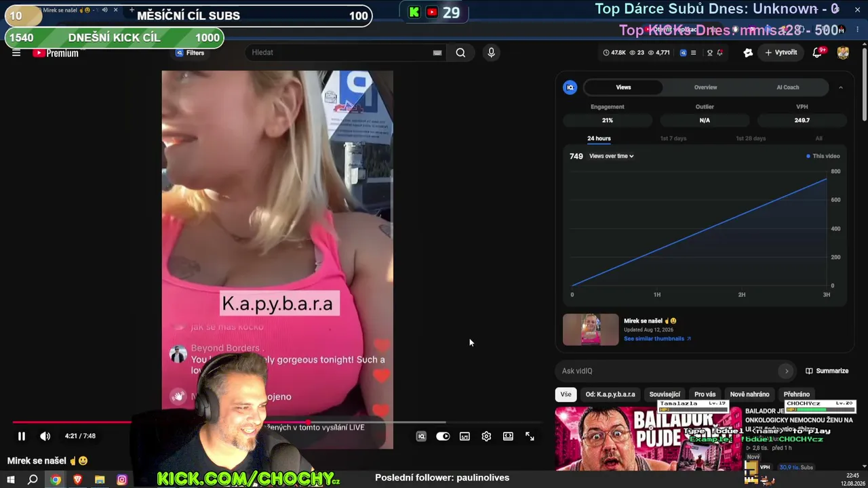
Task: Select the Pro vás filter chip
Action: (705, 394)
